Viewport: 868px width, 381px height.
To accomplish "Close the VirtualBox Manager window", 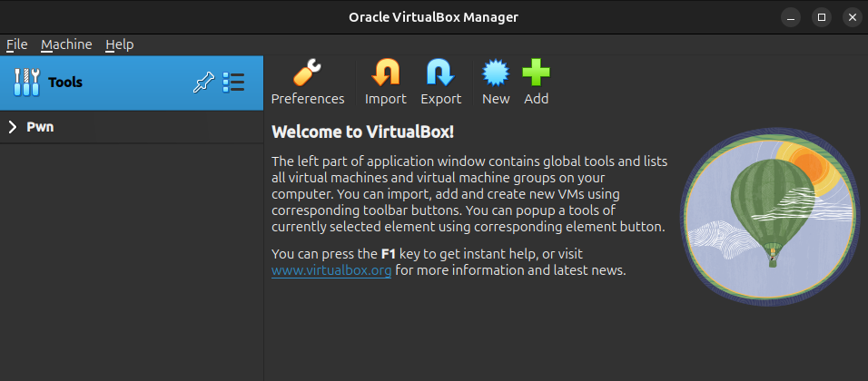I will (x=852, y=18).
